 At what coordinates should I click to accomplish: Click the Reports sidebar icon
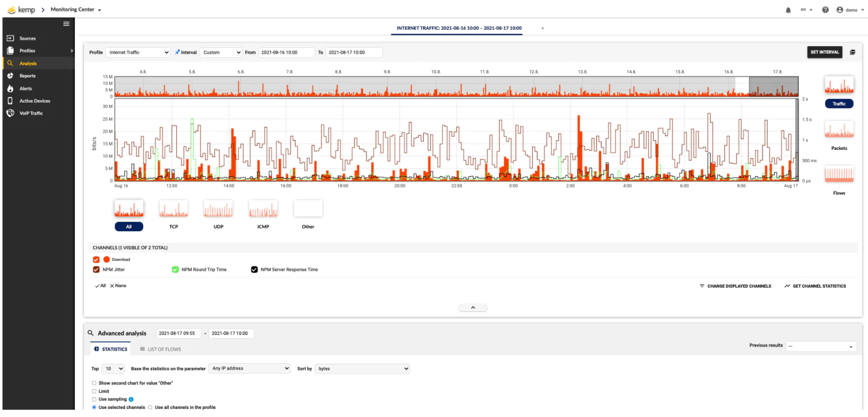(x=10, y=76)
